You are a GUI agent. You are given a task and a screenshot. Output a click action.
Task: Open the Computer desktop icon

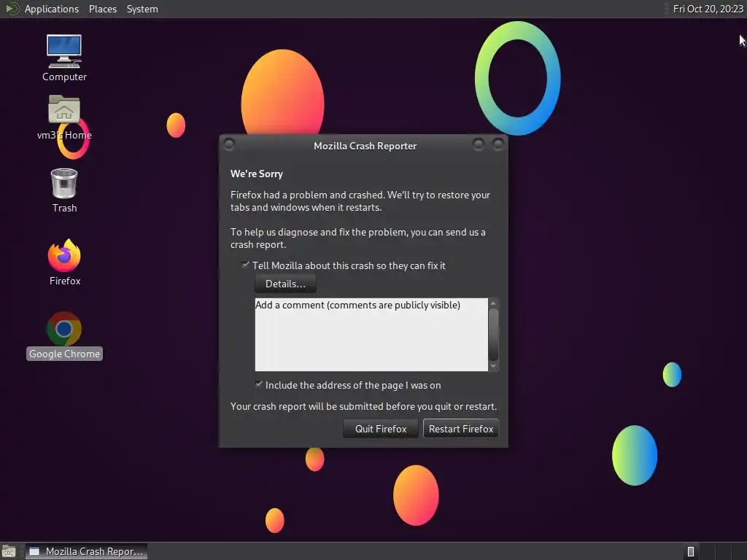[64, 57]
